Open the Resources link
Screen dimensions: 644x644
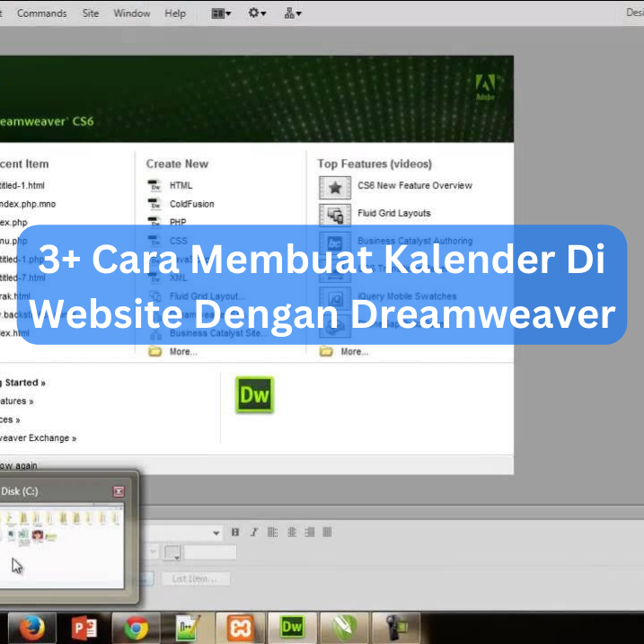coord(10,419)
